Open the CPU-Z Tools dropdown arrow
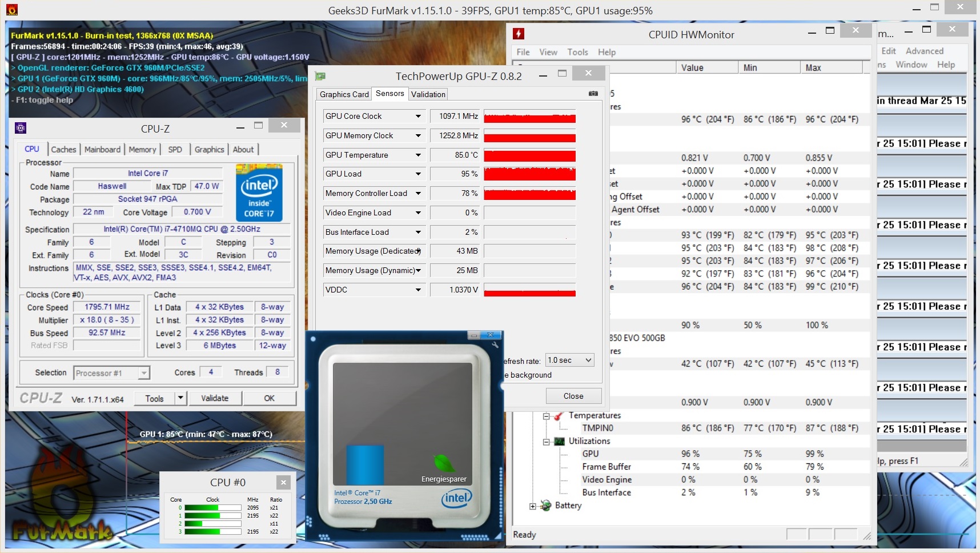980x553 pixels. click(x=180, y=398)
